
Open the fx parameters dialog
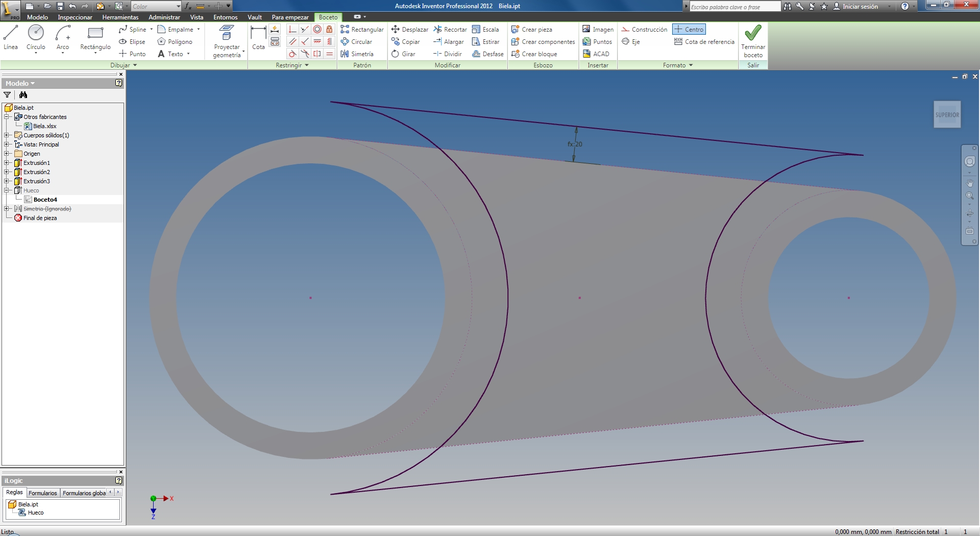188,6
